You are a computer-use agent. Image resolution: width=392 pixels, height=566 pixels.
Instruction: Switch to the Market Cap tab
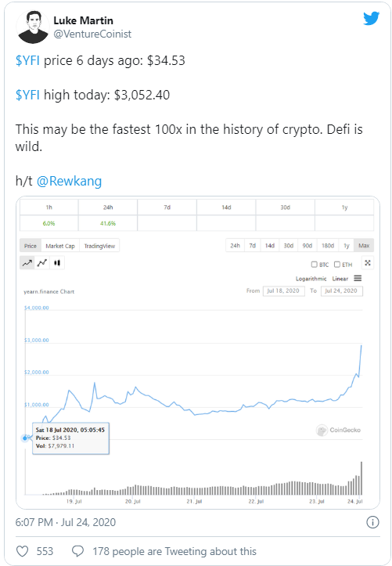point(60,246)
